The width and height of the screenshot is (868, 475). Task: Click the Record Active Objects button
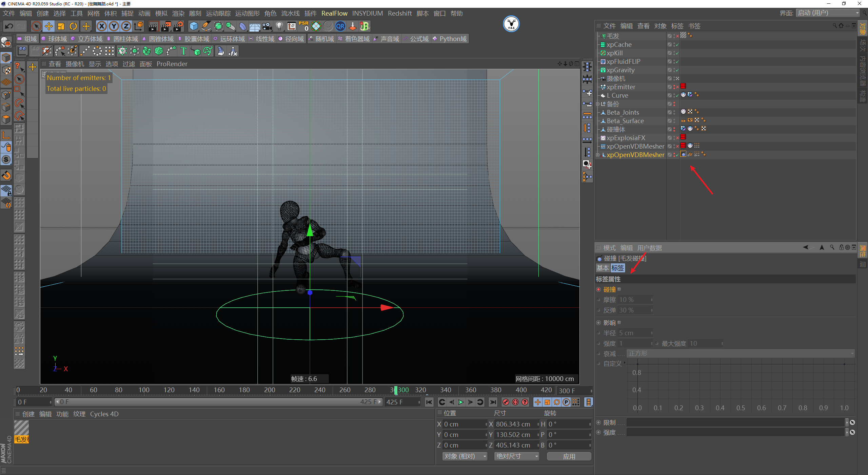(506, 402)
